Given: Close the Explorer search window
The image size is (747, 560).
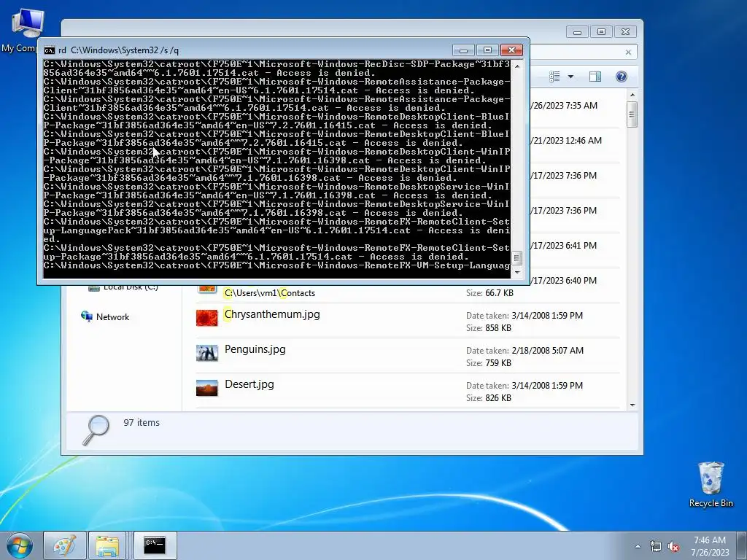Looking at the screenshot, I should (625, 32).
